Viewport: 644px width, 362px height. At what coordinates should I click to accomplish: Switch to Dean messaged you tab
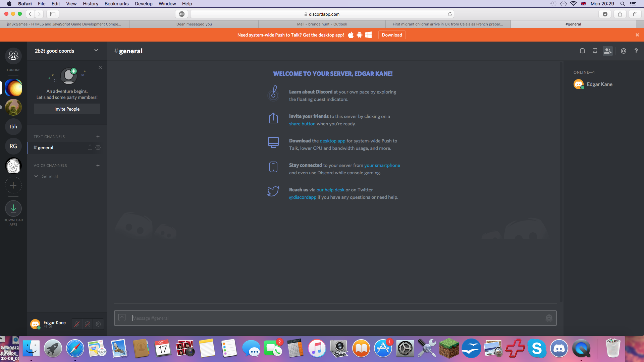pyautogui.click(x=194, y=24)
